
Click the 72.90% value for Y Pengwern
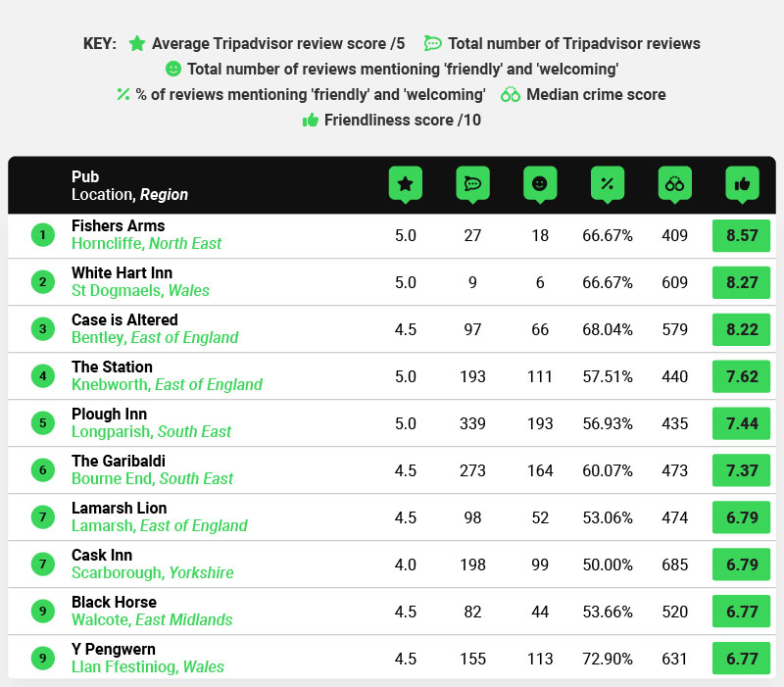608,659
